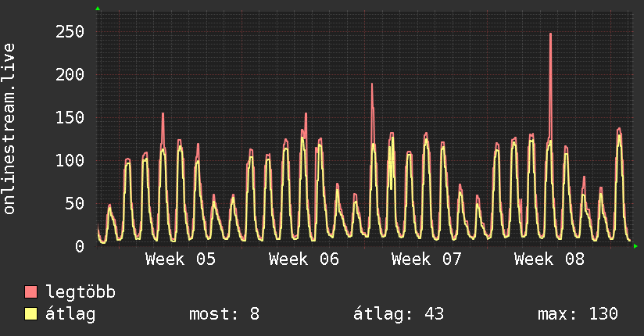
Task: Click the 150 y-axis label
Action: tap(70, 118)
